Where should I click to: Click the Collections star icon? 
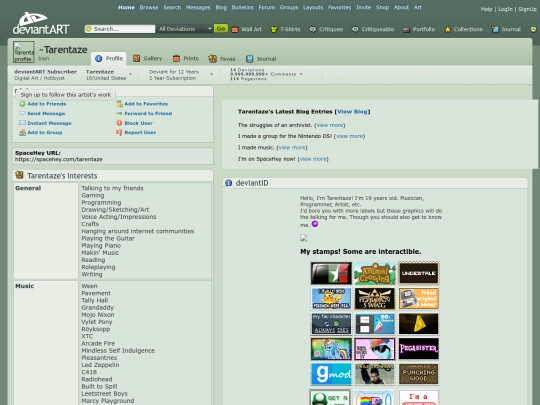click(x=447, y=30)
